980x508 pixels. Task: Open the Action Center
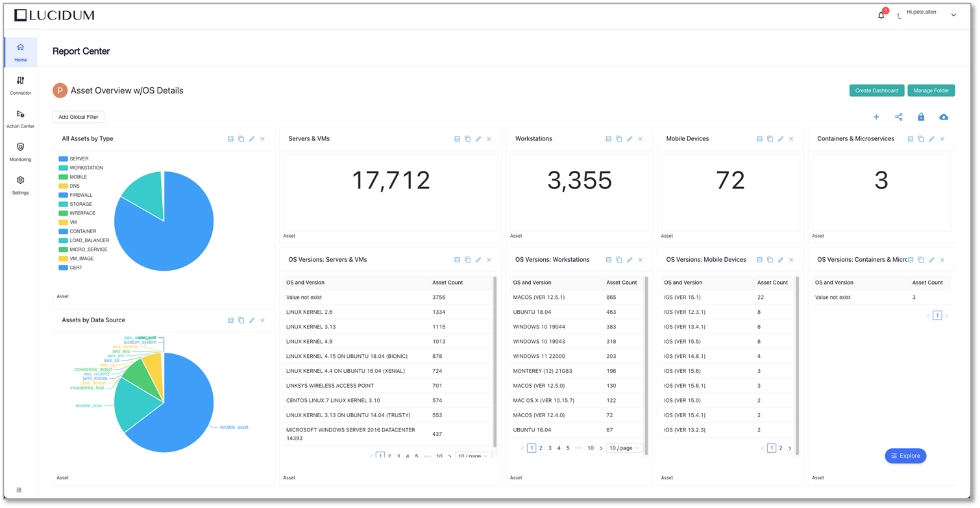click(21, 118)
